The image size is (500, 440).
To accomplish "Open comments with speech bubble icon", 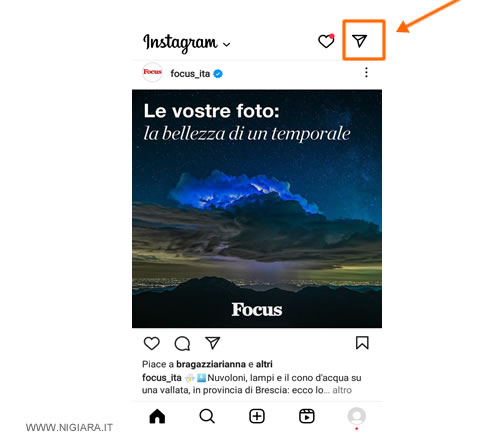I will click(x=182, y=343).
